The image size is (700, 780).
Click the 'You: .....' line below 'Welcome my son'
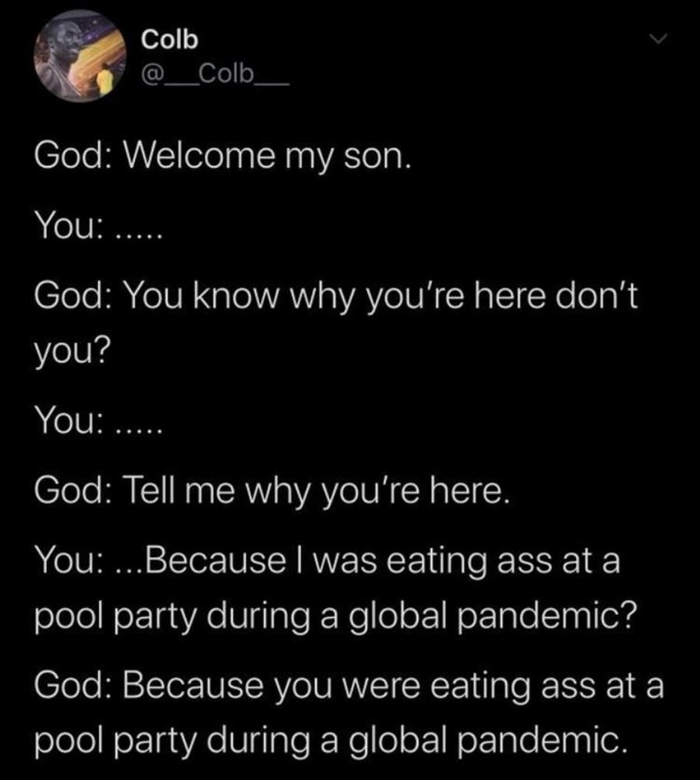98,226
